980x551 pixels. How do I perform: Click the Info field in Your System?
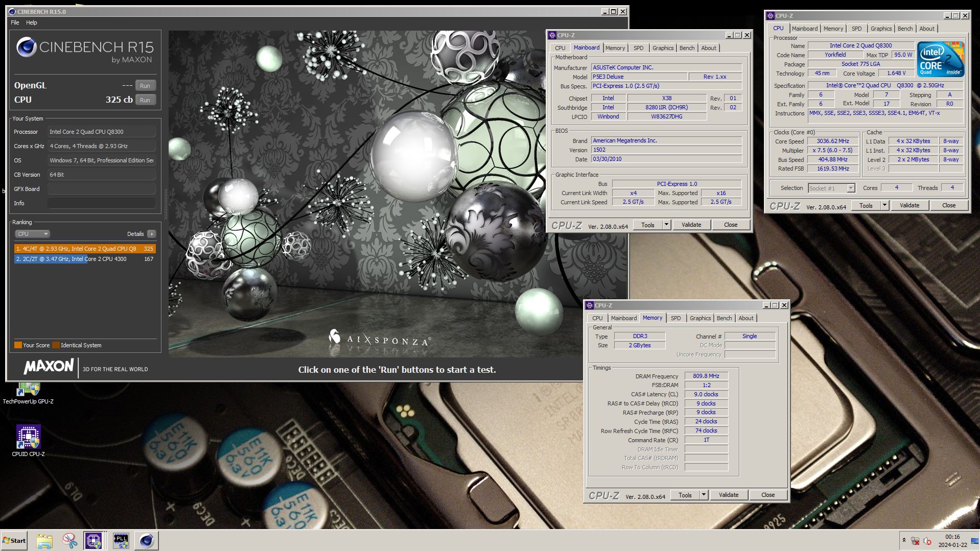click(102, 203)
